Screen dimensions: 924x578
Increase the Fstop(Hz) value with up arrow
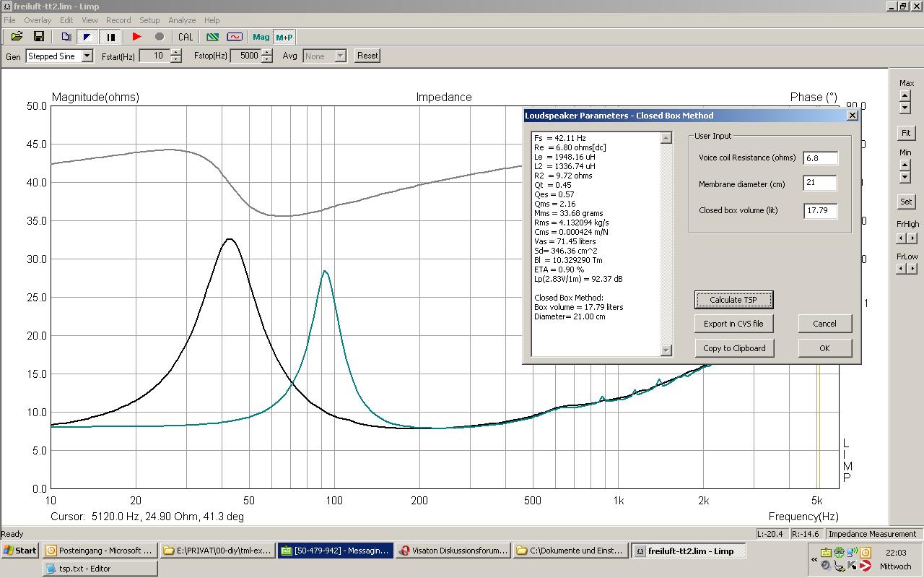(x=267, y=52)
